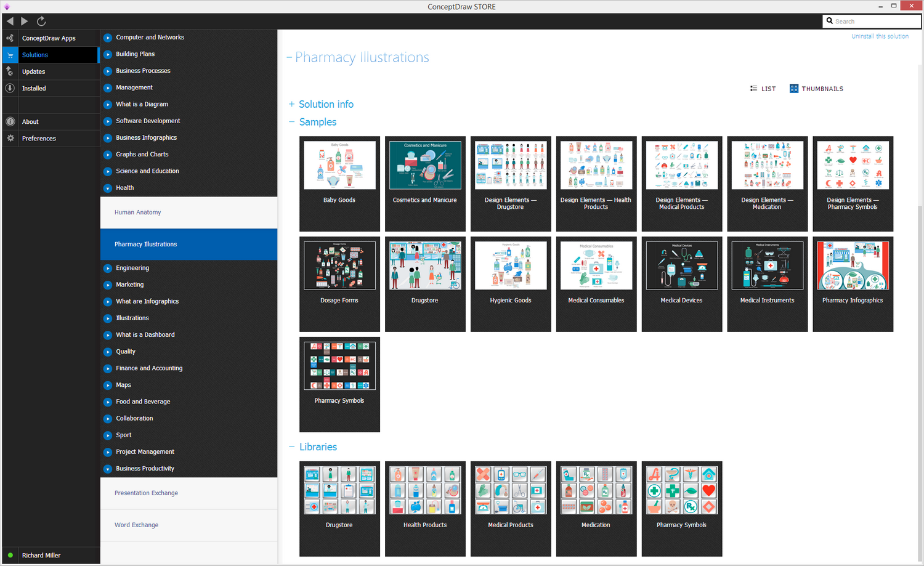Click the Richard Miller user name

tap(41, 555)
